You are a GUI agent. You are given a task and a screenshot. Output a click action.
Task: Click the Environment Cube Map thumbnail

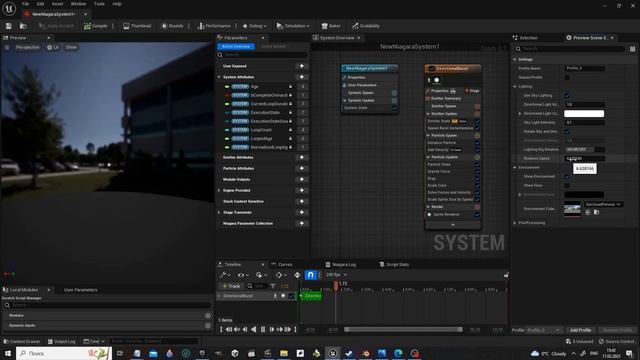(x=572, y=209)
